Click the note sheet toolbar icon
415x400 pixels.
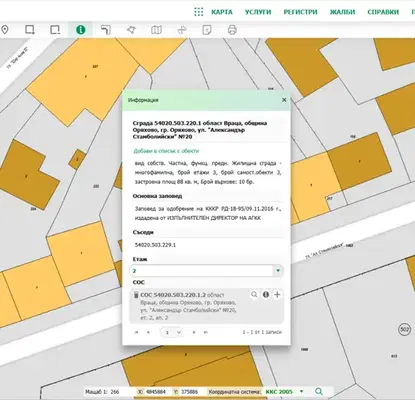coord(207,30)
